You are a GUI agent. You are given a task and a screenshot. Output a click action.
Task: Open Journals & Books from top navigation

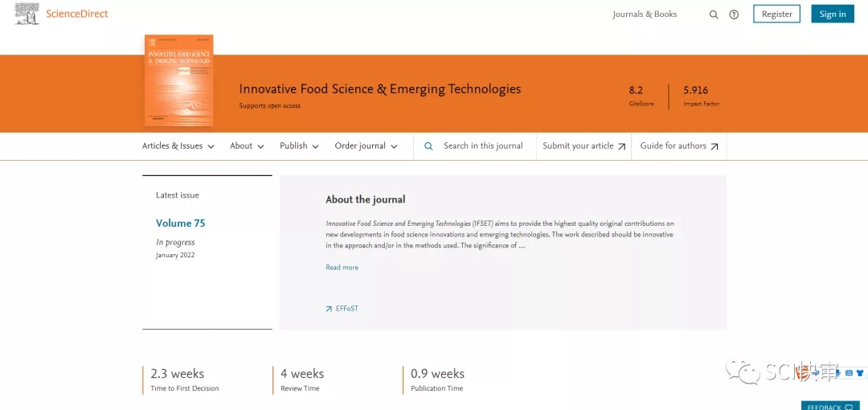(645, 14)
